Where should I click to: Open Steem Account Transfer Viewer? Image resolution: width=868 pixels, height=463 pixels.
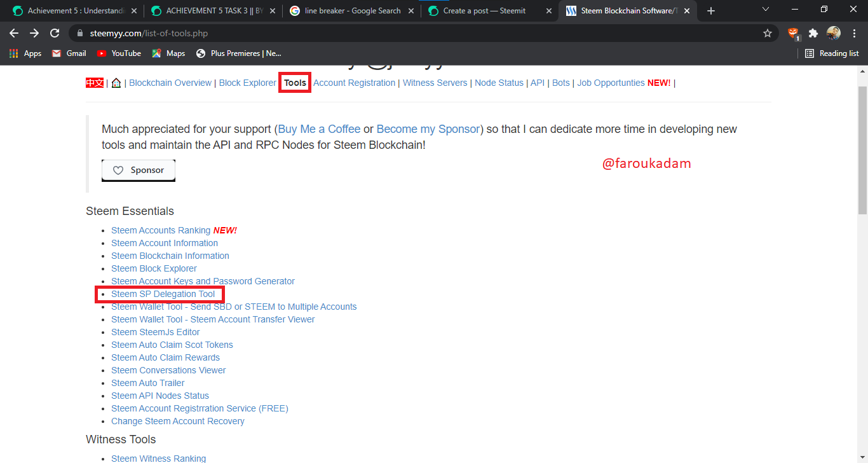213,319
